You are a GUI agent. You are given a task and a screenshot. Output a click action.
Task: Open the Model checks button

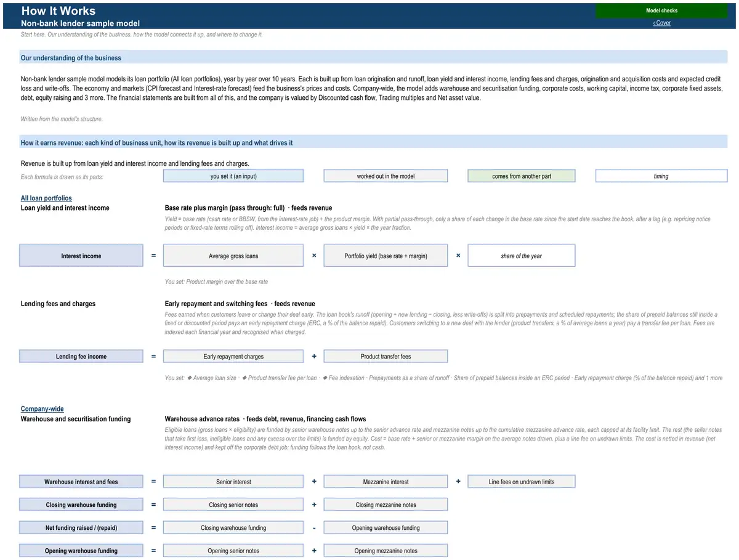tap(661, 10)
